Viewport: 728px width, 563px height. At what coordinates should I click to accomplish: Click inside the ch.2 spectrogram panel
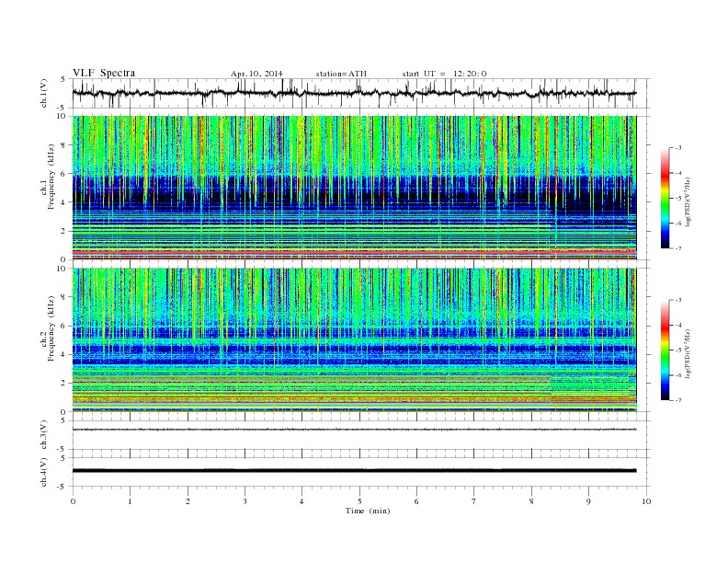pos(354,340)
